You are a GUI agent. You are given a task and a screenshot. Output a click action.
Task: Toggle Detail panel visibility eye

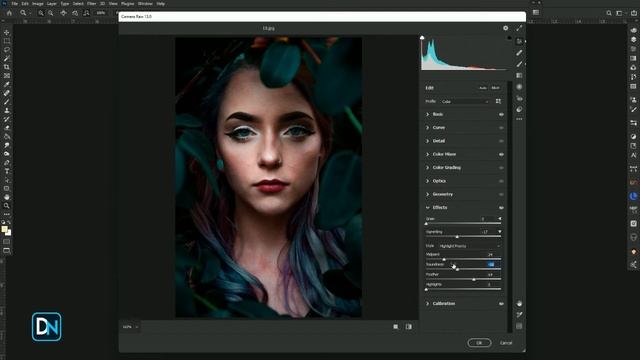coord(501,141)
